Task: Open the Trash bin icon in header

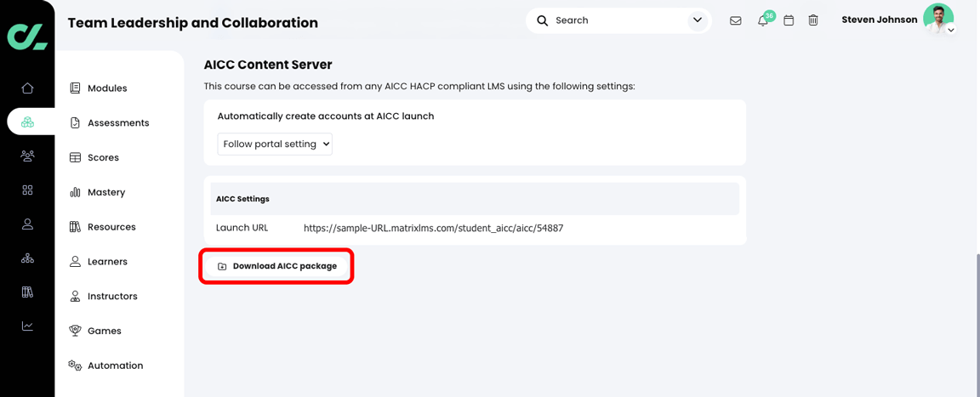Action: [813, 20]
